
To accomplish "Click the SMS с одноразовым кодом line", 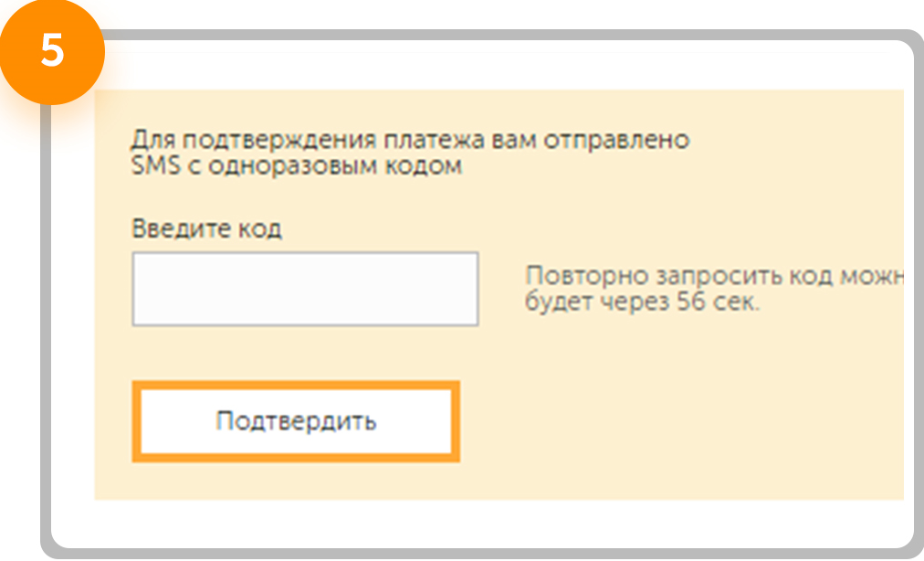I will (297, 166).
